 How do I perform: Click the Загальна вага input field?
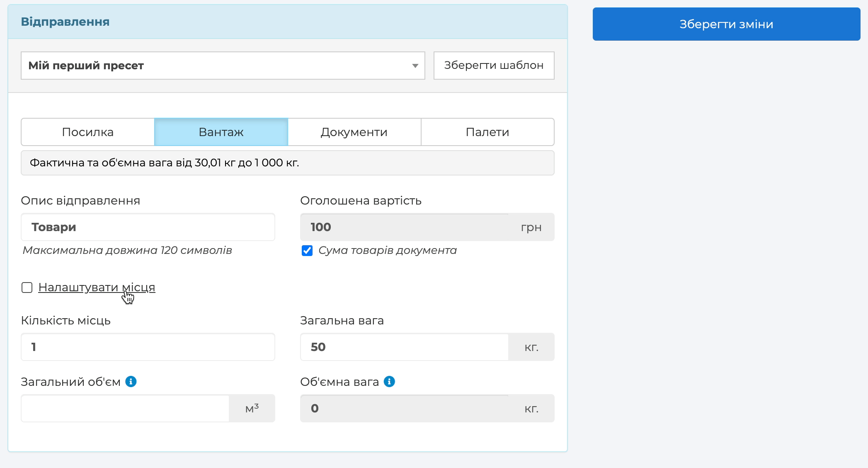(404, 347)
